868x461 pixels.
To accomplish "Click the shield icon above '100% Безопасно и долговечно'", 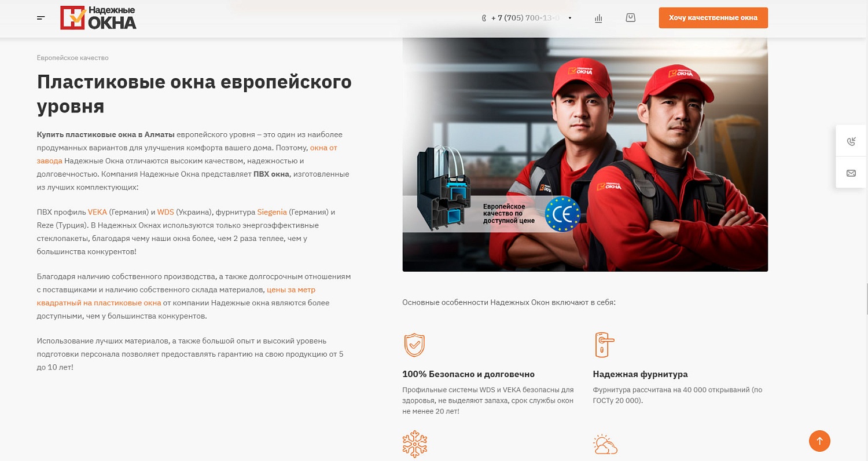I will [414, 345].
